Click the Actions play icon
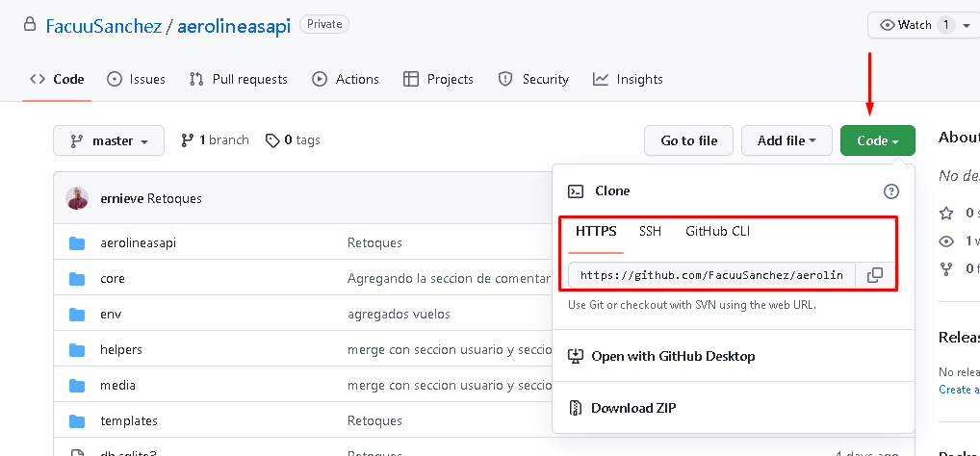980x456 pixels. point(320,79)
